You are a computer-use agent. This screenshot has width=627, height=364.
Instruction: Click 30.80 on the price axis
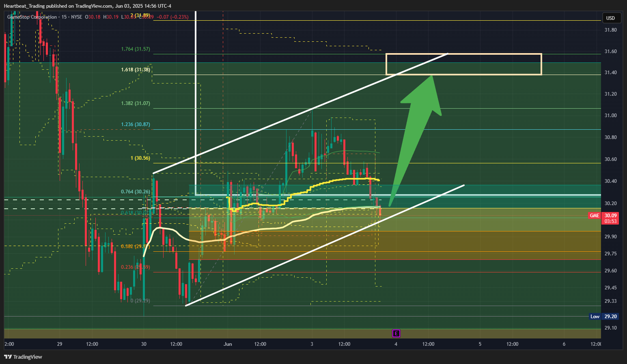(610, 137)
